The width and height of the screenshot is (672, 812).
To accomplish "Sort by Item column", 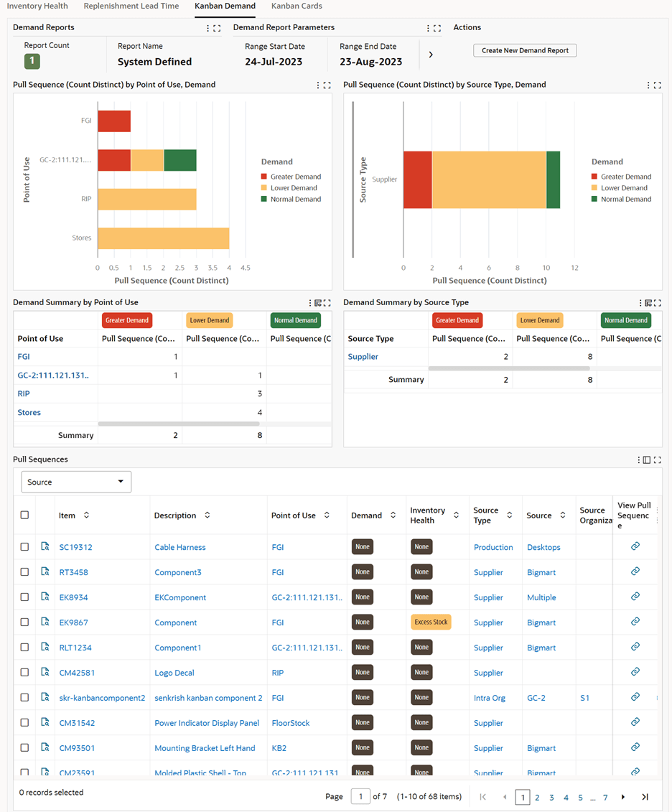I will click(86, 515).
